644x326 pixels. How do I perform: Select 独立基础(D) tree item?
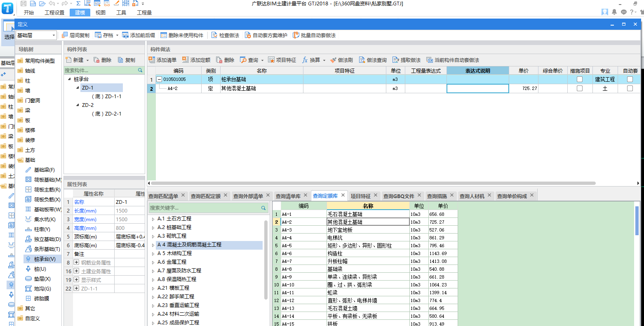click(x=43, y=239)
